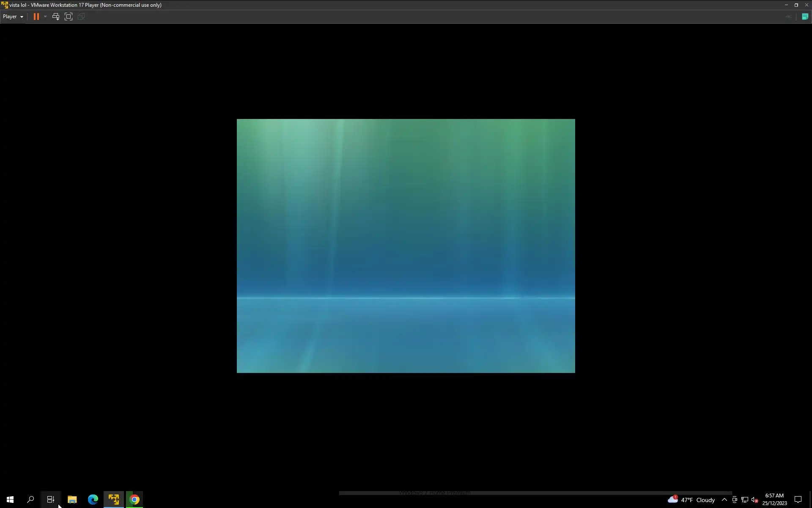The height and width of the screenshot is (508, 812).
Task: Click inside the Vista guest screen
Action: (406, 246)
